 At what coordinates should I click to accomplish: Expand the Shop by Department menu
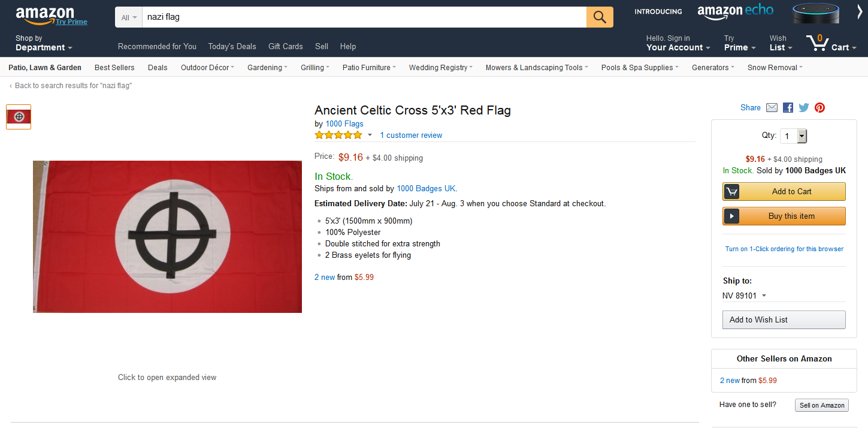click(x=43, y=43)
